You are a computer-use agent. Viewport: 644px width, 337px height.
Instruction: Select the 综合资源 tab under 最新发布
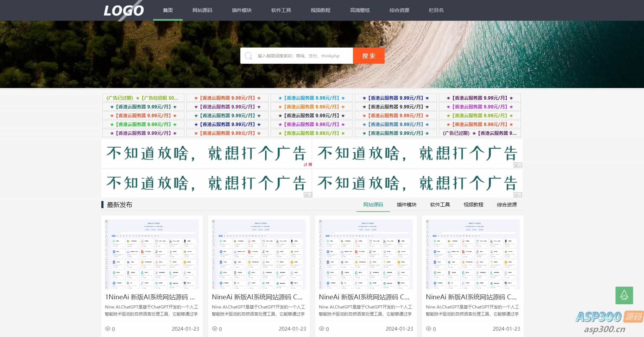coord(507,204)
